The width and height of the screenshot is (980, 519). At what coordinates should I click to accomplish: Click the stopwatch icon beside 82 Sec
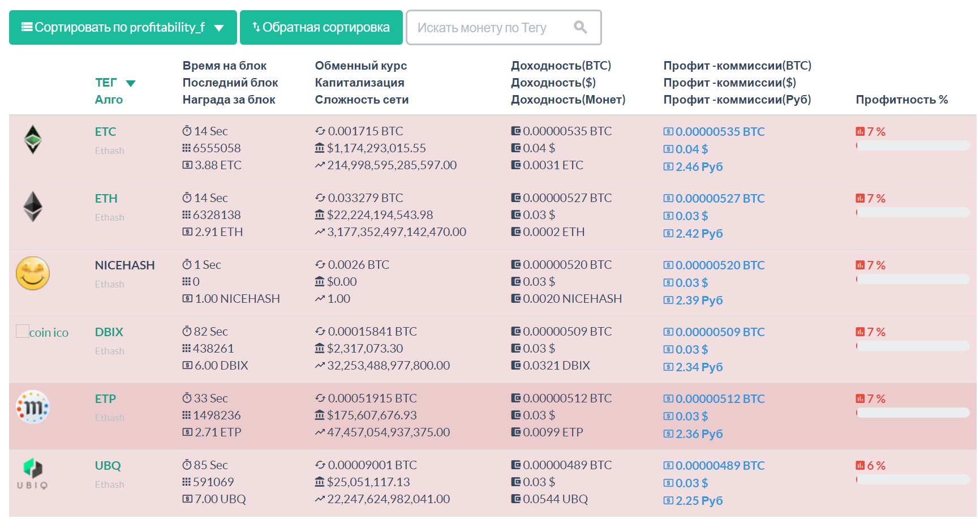[187, 331]
